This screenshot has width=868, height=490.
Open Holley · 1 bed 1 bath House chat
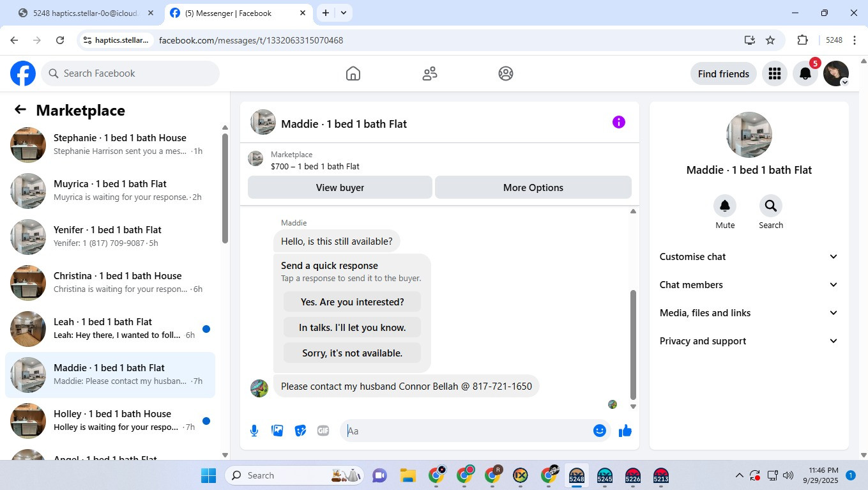(x=110, y=421)
